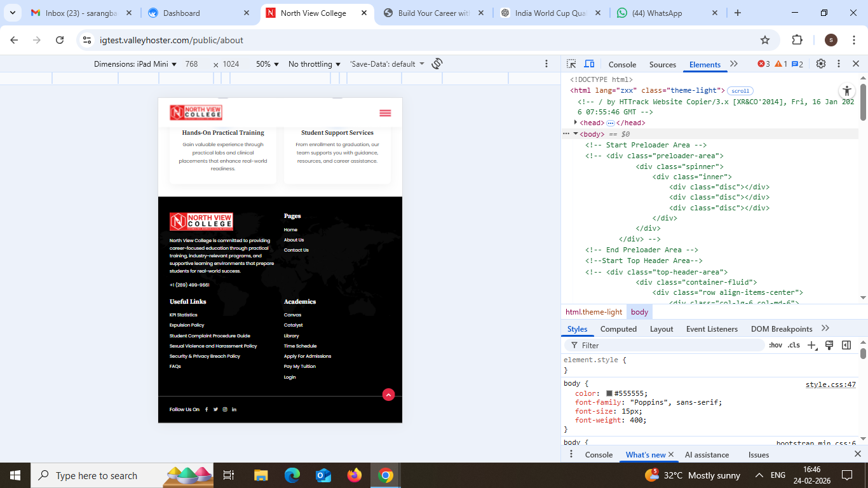Open DevTools customize three-dot menu
The height and width of the screenshot is (488, 868).
click(839, 64)
